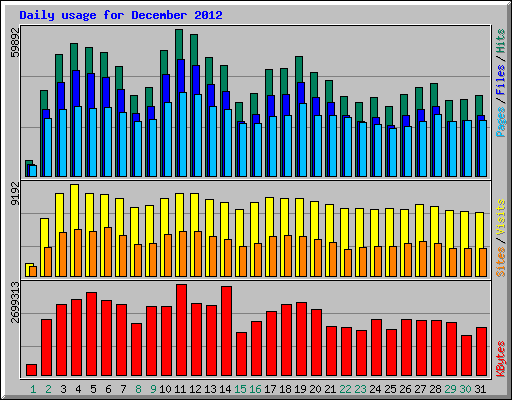512x400 pixels.
Task: Select day 2 on the date axis
Action: tap(48, 389)
